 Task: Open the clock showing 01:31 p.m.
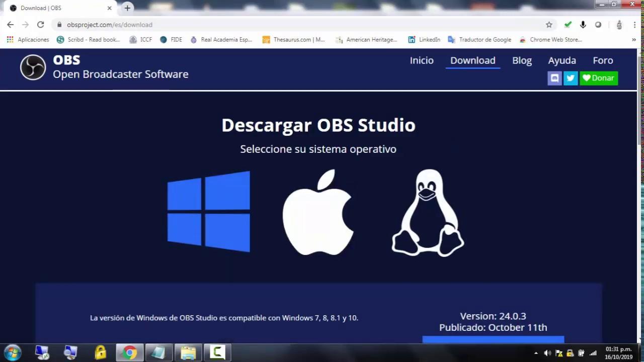click(618, 353)
